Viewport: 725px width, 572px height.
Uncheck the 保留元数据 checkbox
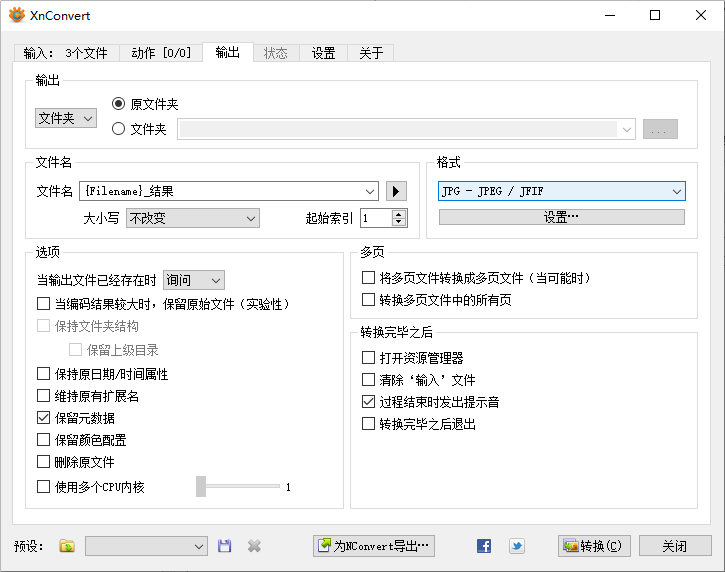[x=43, y=418]
